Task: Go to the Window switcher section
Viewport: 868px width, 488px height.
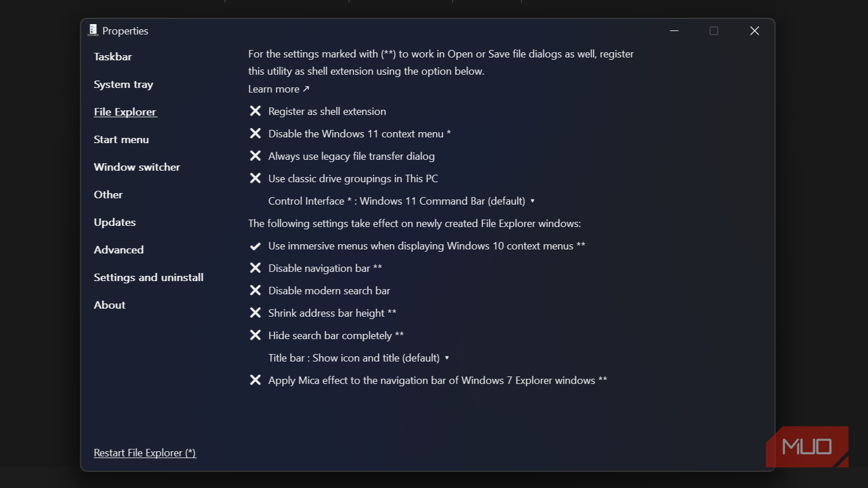Action: (137, 167)
